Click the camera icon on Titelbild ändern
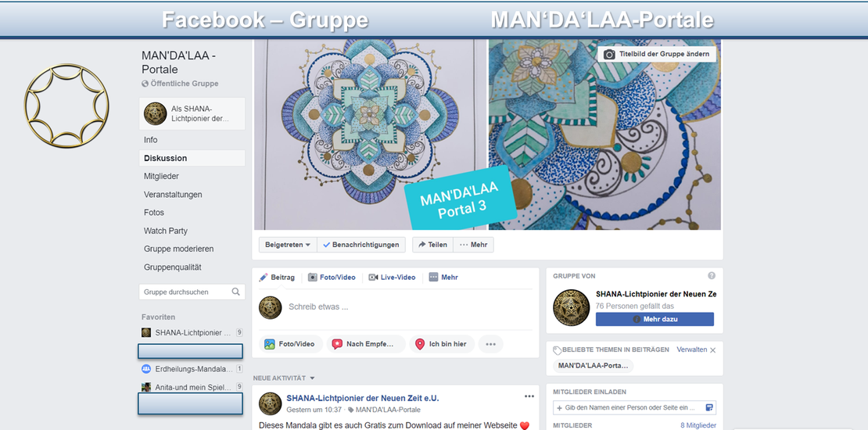 (609, 54)
